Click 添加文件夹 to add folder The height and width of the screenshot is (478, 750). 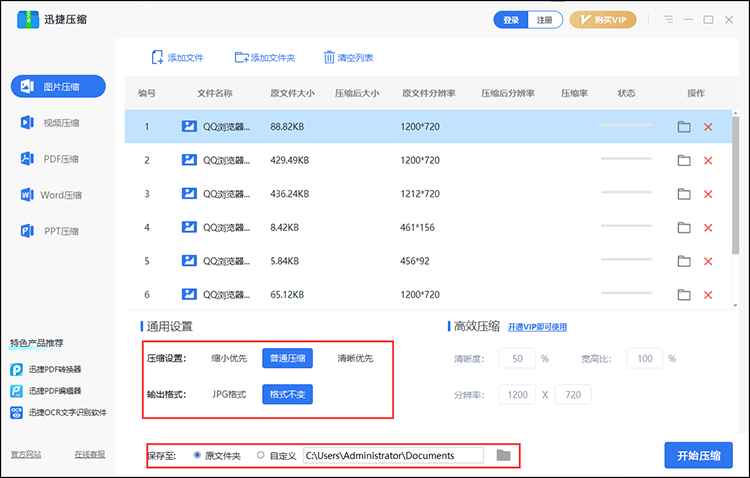(265, 58)
